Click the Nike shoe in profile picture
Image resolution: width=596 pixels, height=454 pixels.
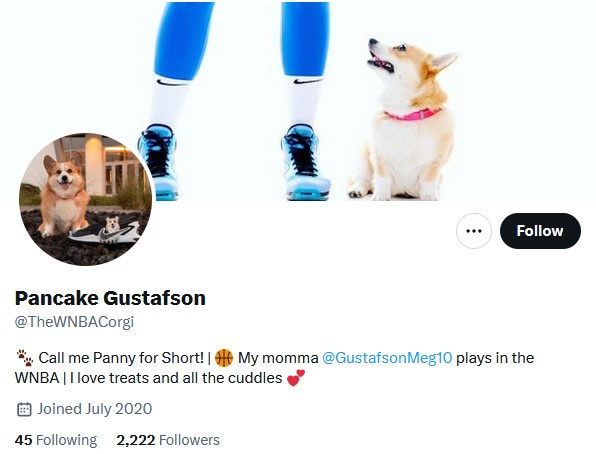coord(105,232)
